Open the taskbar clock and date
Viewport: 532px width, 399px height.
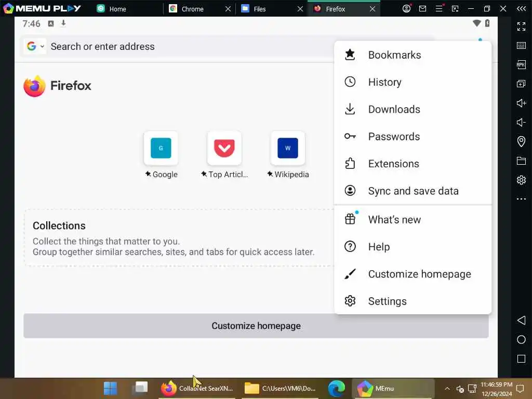[496, 389]
